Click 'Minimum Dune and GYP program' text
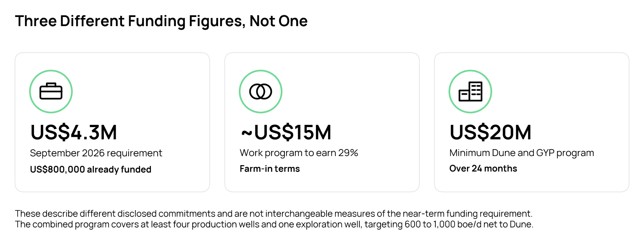This screenshot has height=246, width=644. [x=522, y=153]
